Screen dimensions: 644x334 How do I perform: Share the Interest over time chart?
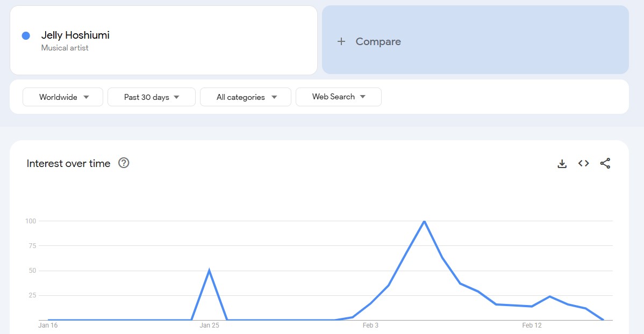(x=605, y=163)
